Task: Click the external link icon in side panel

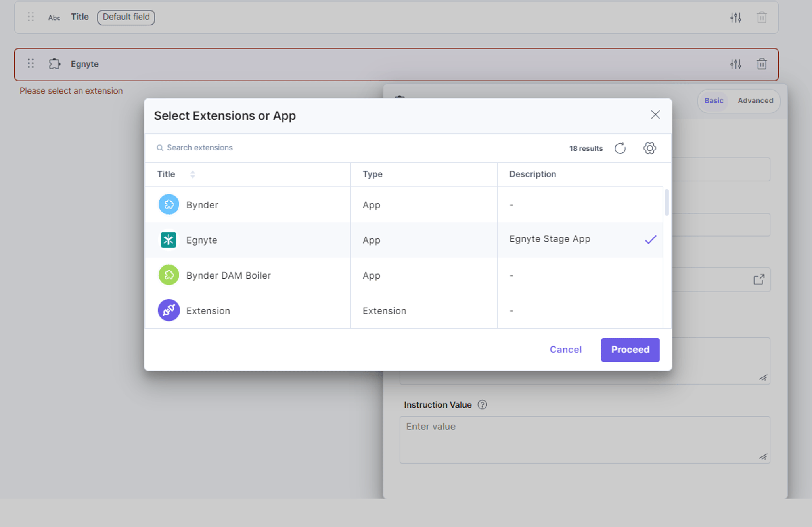Action: pyautogui.click(x=759, y=279)
